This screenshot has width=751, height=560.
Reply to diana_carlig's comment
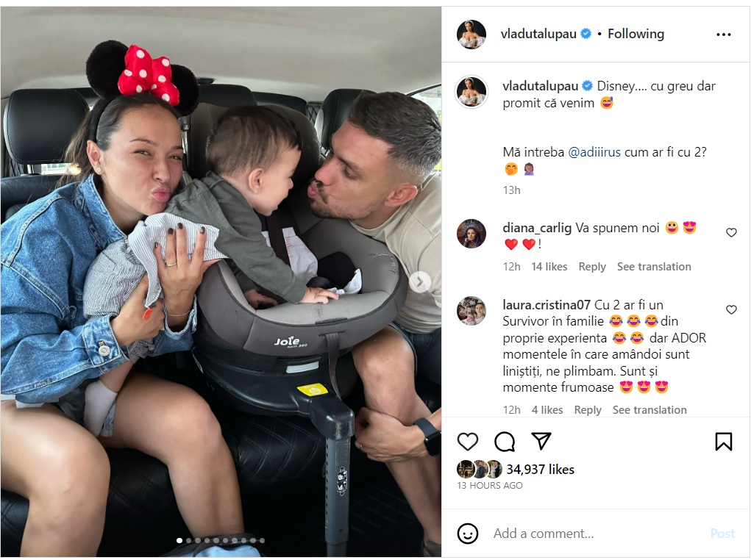[x=592, y=267]
